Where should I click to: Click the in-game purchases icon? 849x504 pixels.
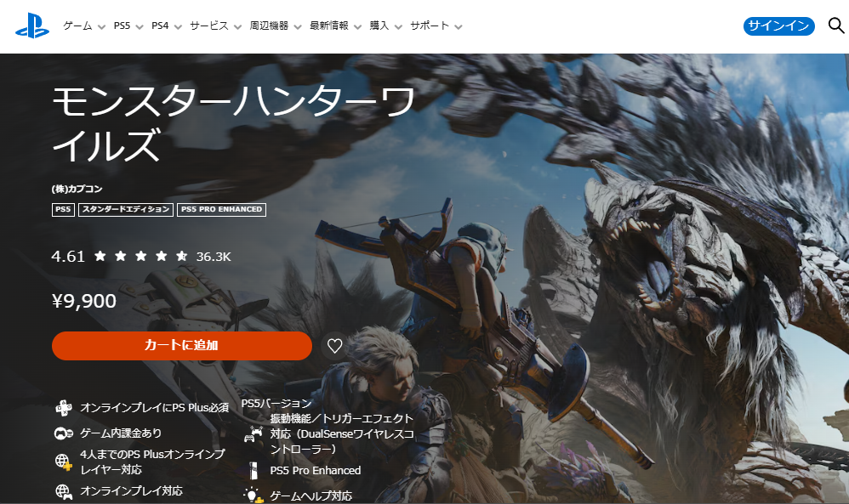63,433
